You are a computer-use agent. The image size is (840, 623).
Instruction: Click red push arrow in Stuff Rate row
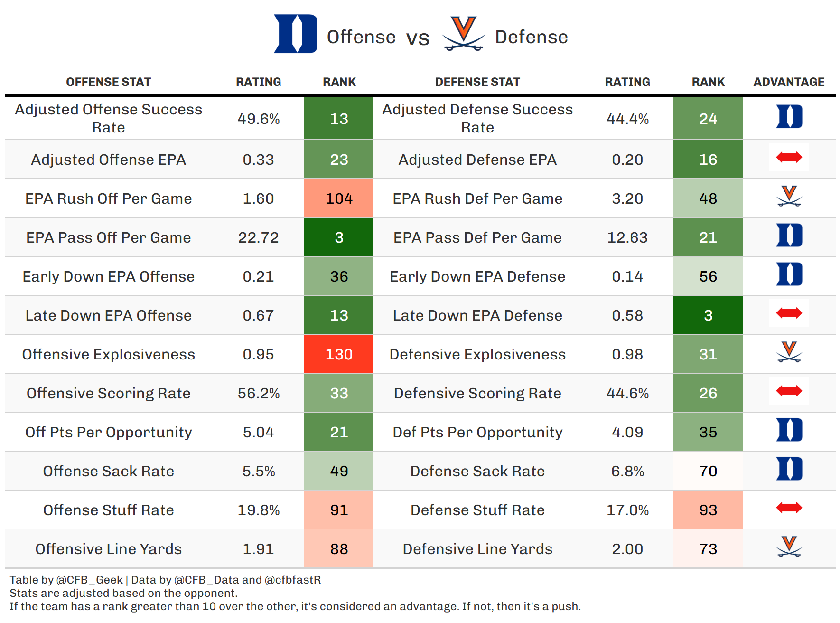[x=789, y=508]
